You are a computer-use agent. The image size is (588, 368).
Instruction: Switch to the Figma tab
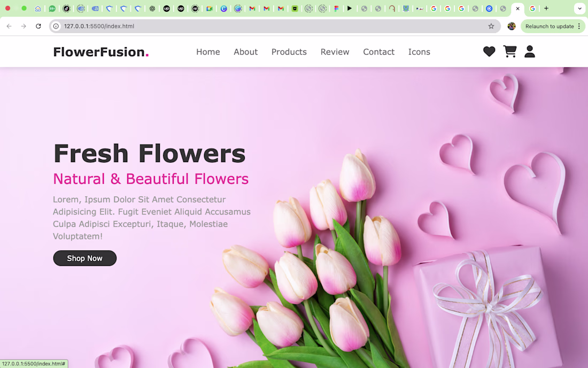(x=336, y=8)
